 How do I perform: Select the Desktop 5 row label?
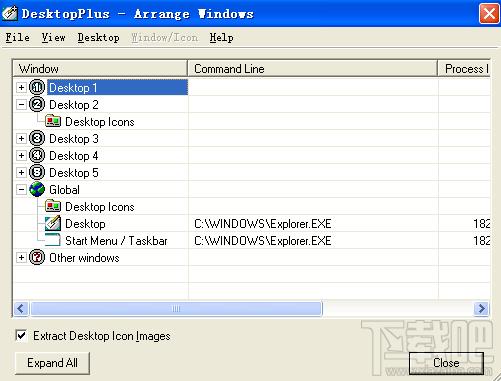click(74, 172)
